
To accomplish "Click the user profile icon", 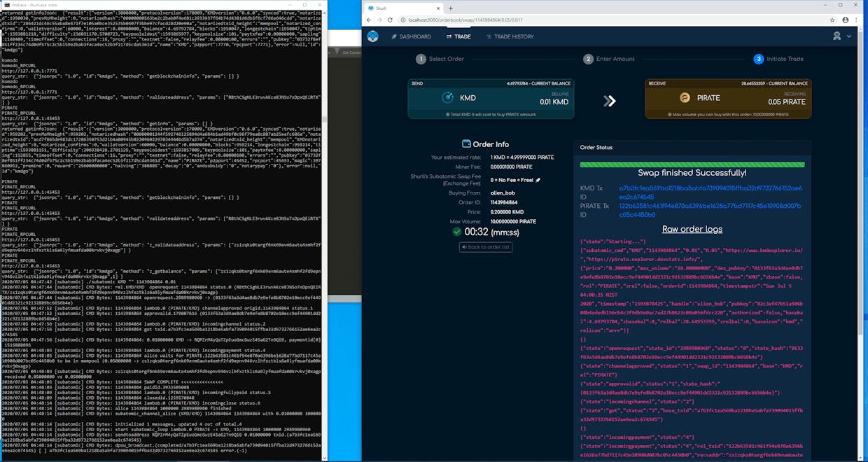I will [x=837, y=36].
